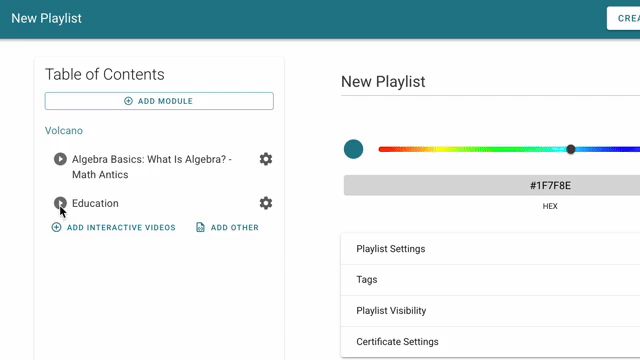Edit the New Playlist title field
Screen dimensions: 640x360
(490, 82)
